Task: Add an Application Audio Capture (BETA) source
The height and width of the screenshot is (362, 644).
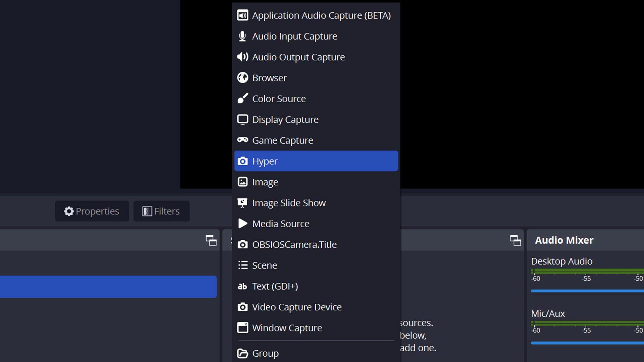Action: (x=321, y=15)
